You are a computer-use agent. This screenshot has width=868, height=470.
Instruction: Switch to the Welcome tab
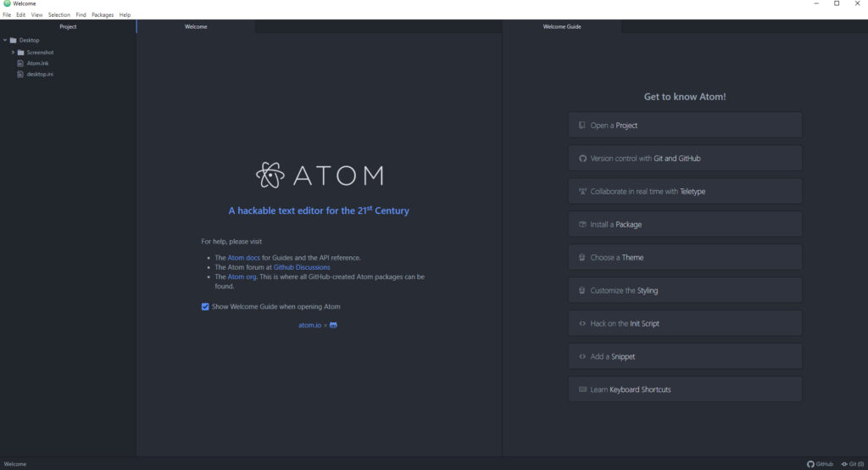(196, 26)
